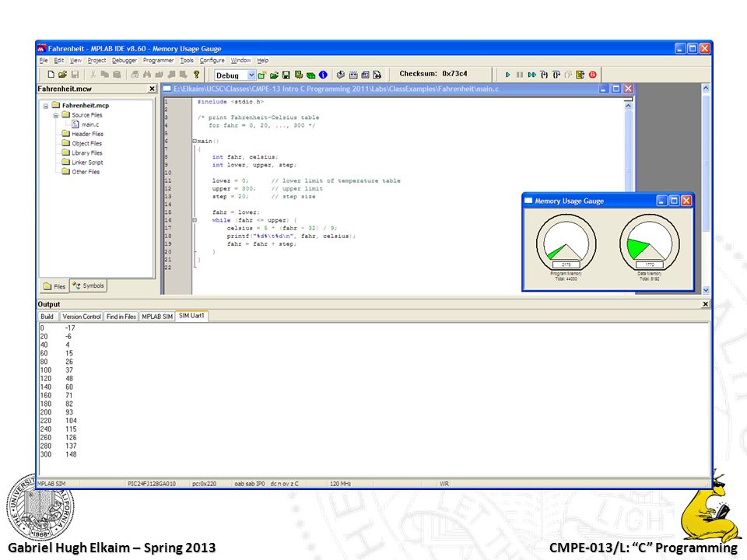
Task: Click the Step Over debugger icon
Action: [556, 75]
